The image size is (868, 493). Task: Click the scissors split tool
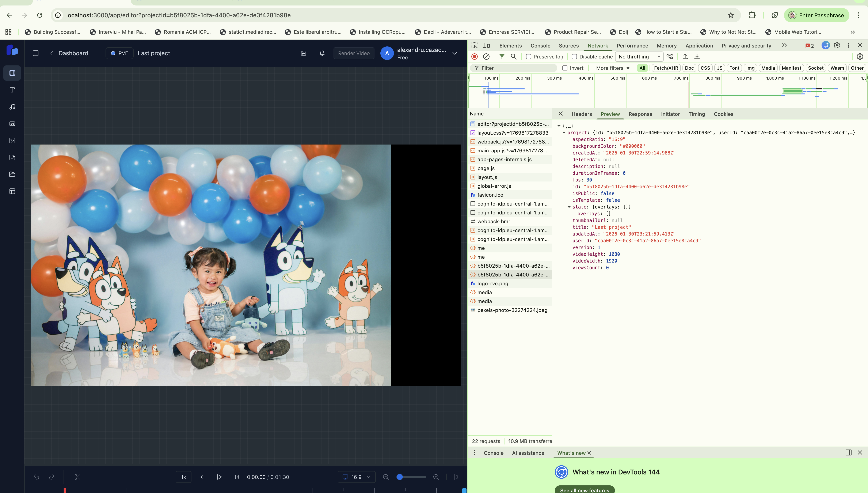coord(77,477)
